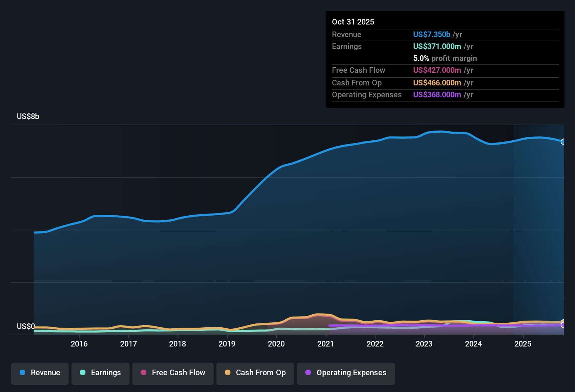Select the Free Cash Flow legend item
Image resolution: width=575 pixels, height=392 pixels.
click(x=173, y=373)
